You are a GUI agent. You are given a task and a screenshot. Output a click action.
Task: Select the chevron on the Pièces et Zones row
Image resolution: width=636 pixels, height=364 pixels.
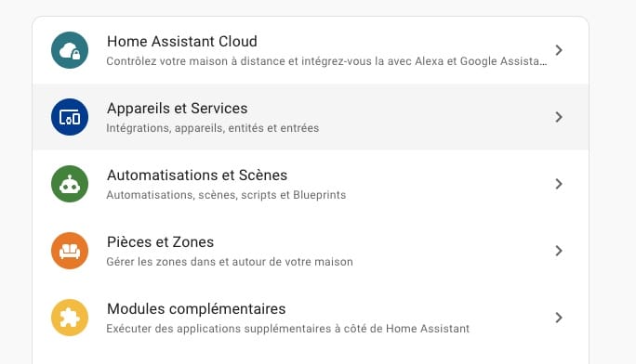click(559, 251)
